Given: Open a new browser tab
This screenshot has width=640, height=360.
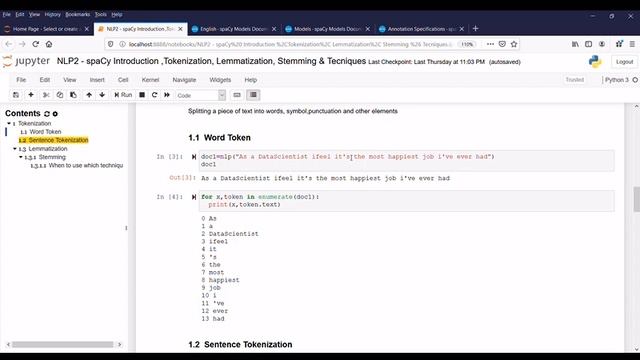Looking at the screenshot, I should click(476, 29).
